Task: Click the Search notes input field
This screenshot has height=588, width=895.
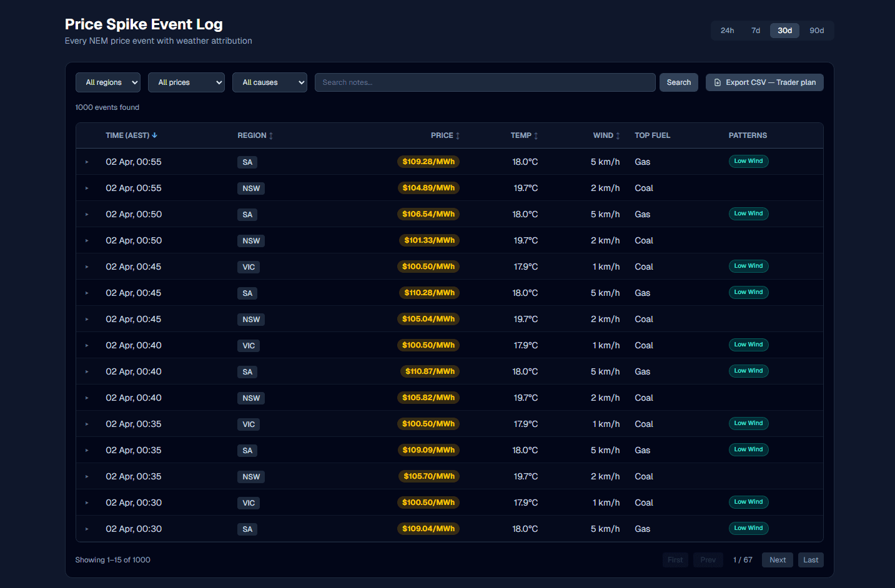Action: pyautogui.click(x=485, y=82)
